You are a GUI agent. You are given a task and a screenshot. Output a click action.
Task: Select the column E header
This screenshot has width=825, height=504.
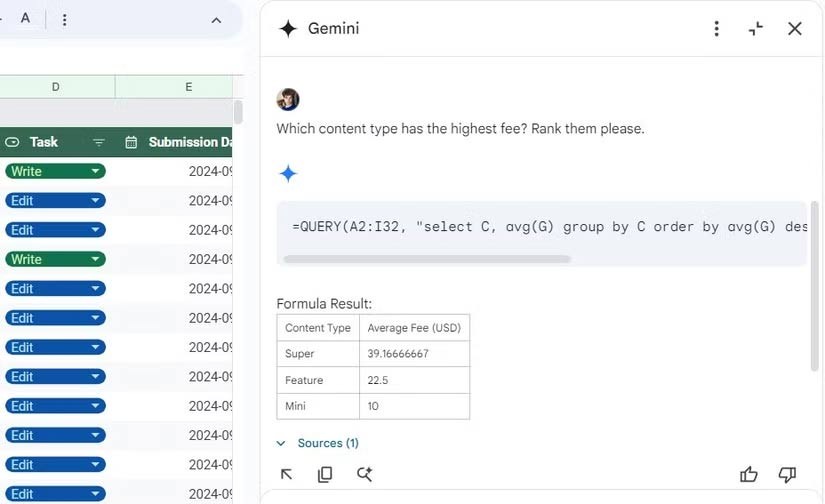pyautogui.click(x=188, y=87)
